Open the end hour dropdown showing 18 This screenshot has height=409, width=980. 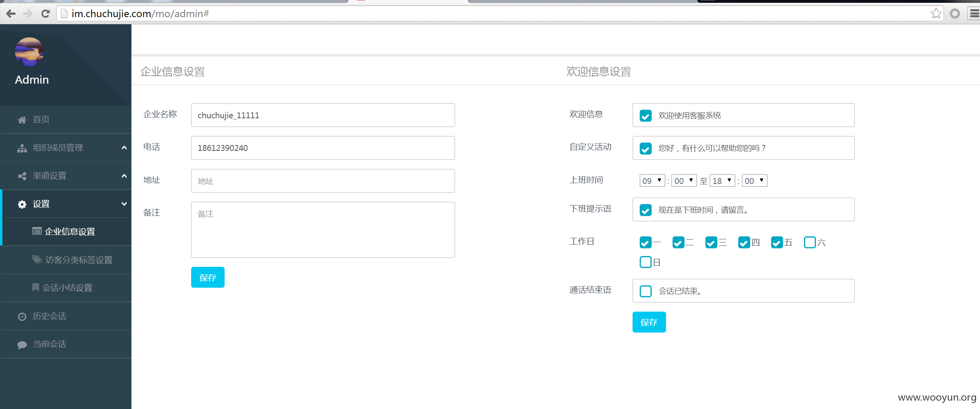(x=722, y=181)
